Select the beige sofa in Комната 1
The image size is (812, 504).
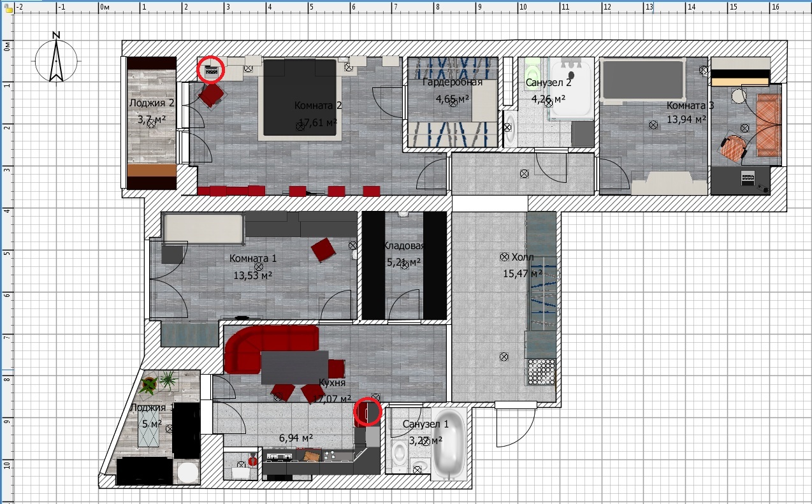(204, 229)
